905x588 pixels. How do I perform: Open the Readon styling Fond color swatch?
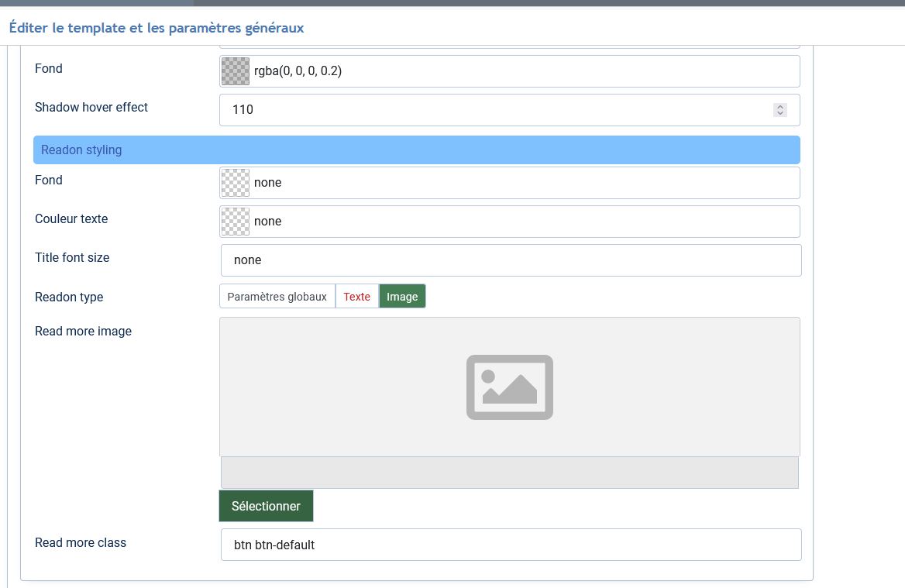coord(236,183)
